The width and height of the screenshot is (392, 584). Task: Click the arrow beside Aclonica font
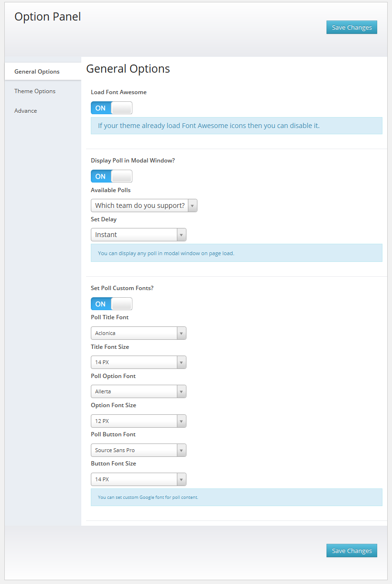point(181,333)
